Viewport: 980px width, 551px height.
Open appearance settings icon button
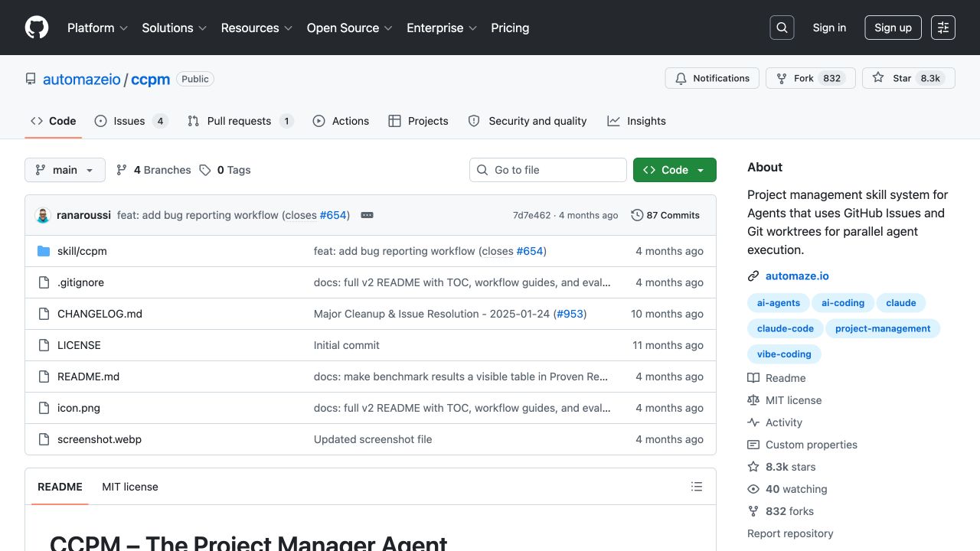943,28
